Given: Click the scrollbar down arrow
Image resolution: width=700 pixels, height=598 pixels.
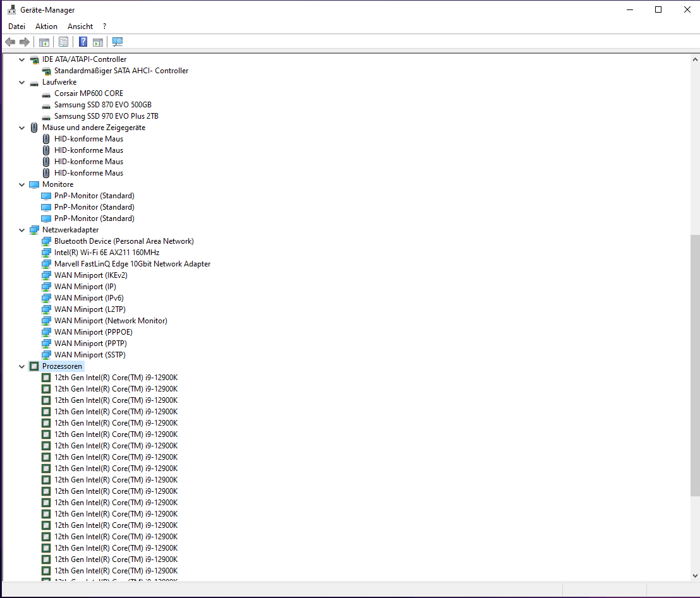Looking at the screenshot, I should tap(695, 576).
